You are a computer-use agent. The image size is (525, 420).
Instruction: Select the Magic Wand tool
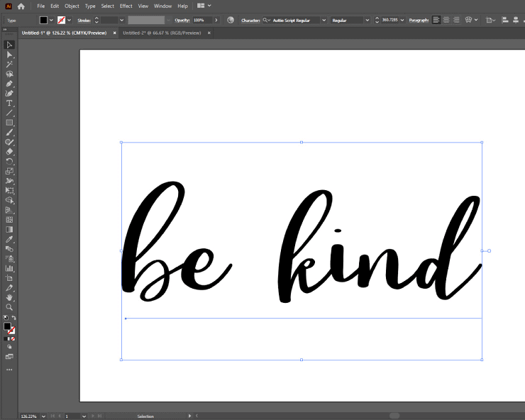click(9, 65)
